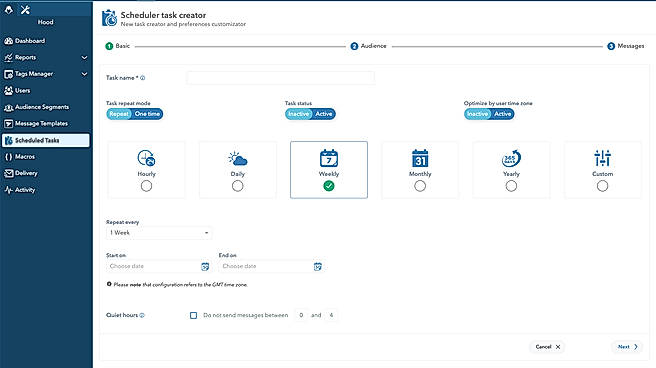The width and height of the screenshot is (656, 368).
Task: Click the Delivery envelope icon
Action: click(x=8, y=173)
